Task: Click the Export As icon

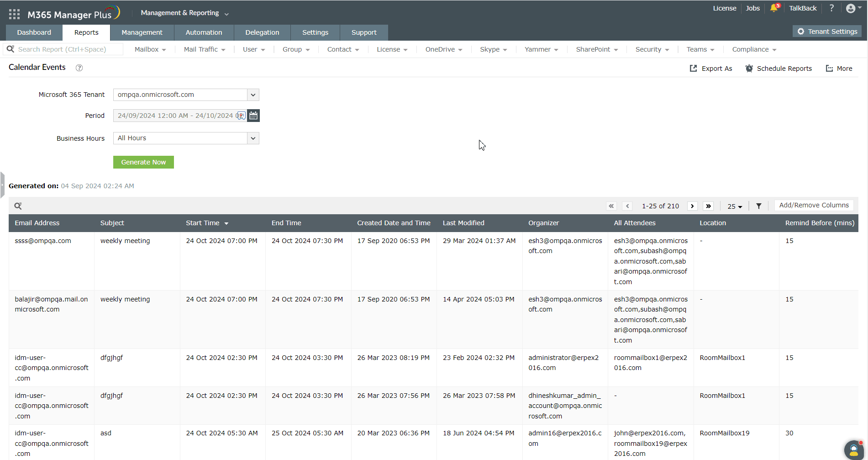Action: pyautogui.click(x=693, y=69)
